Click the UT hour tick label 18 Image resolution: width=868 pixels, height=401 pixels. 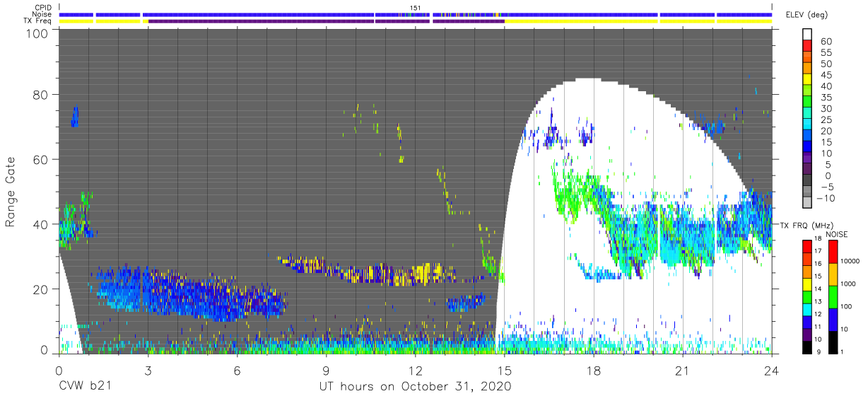tap(594, 370)
